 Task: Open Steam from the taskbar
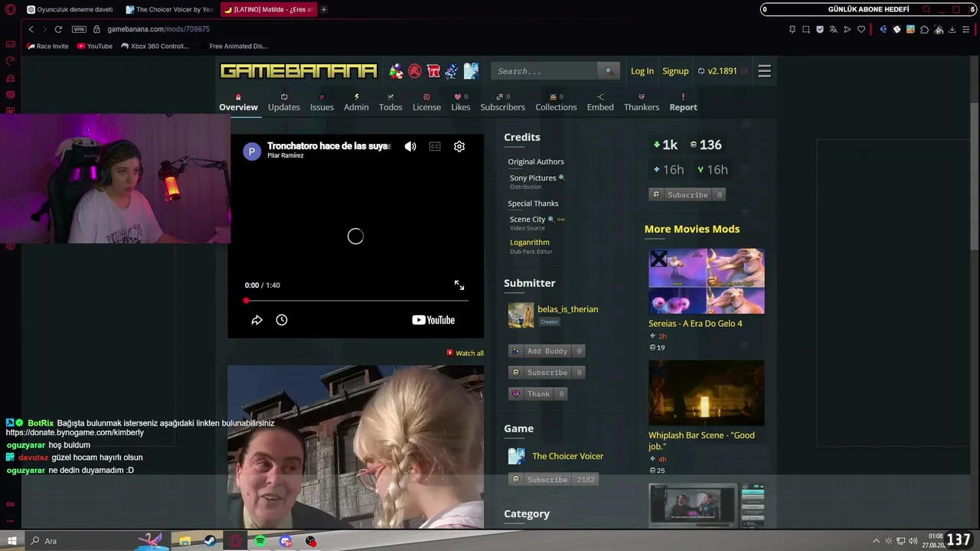pos(210,541)
